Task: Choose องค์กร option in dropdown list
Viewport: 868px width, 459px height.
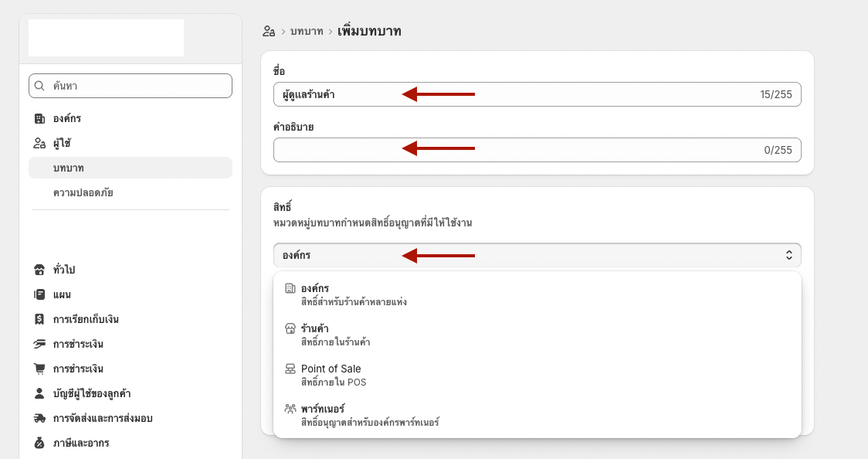Action: pos(537,295)
